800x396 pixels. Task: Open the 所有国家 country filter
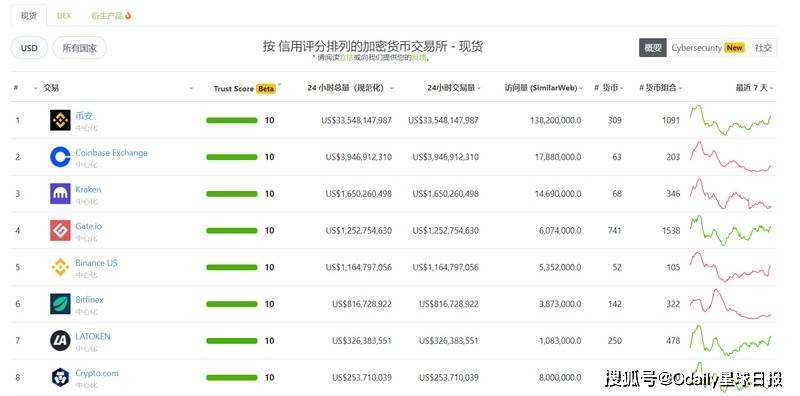[79, 48]
